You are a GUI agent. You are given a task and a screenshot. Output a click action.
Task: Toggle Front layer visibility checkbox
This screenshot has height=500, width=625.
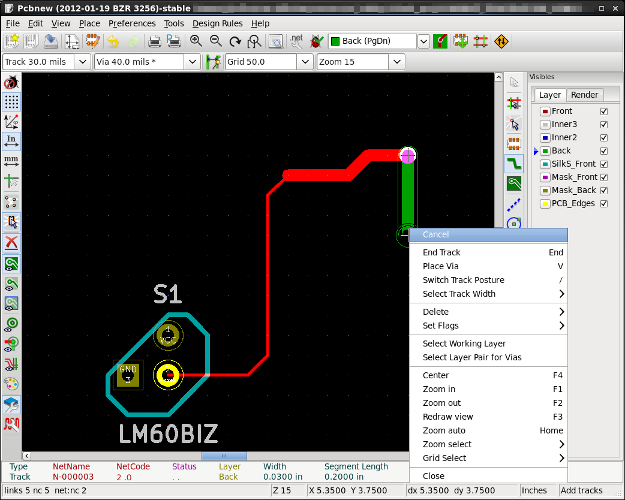(x=604, y=111)
